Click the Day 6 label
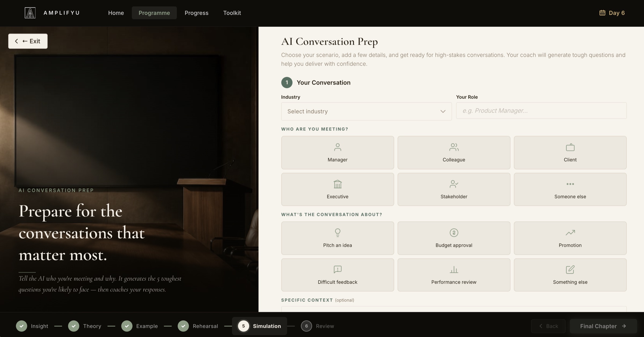Screen dimensions: 644x337 (617, 13)
